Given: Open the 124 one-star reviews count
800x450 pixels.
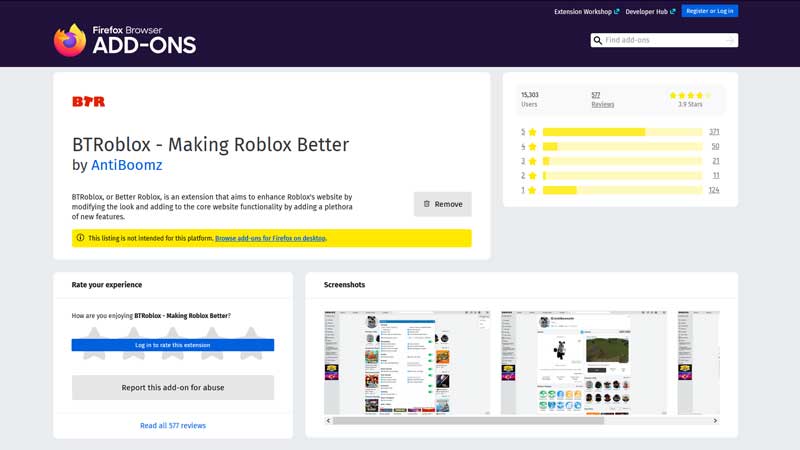Looking at the screenshot, I should click(714, 190).
